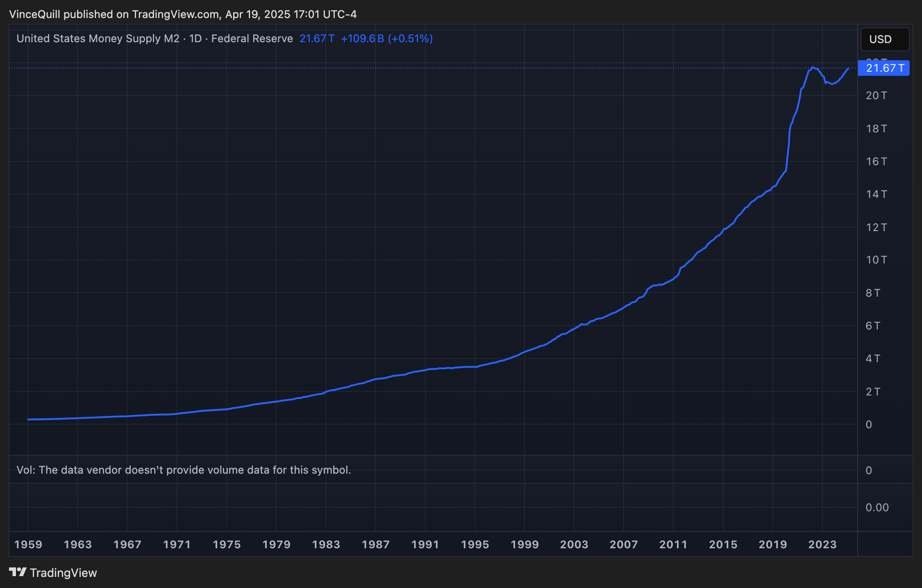The width and height of the screenshot is (922, 588).
Task: Click the blue 21.67 T price tag
Action: (884, 68)
